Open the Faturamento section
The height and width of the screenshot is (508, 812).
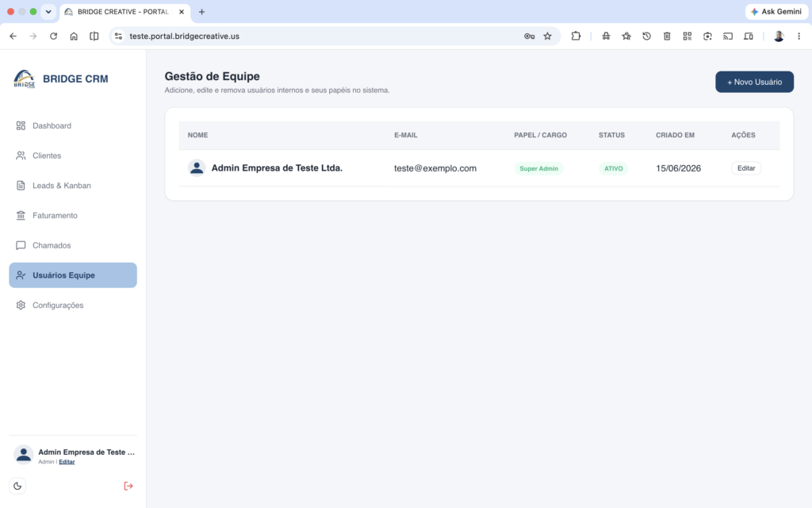pos(73,215)
